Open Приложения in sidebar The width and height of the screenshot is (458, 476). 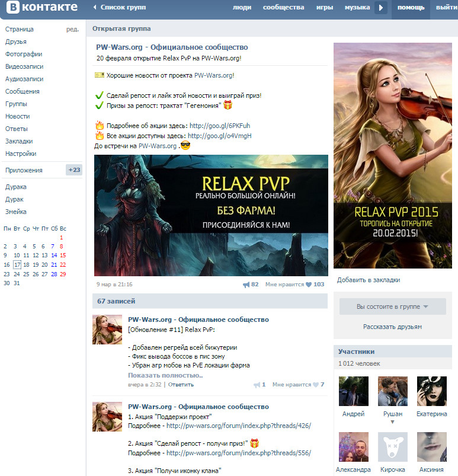pos(24,170)
